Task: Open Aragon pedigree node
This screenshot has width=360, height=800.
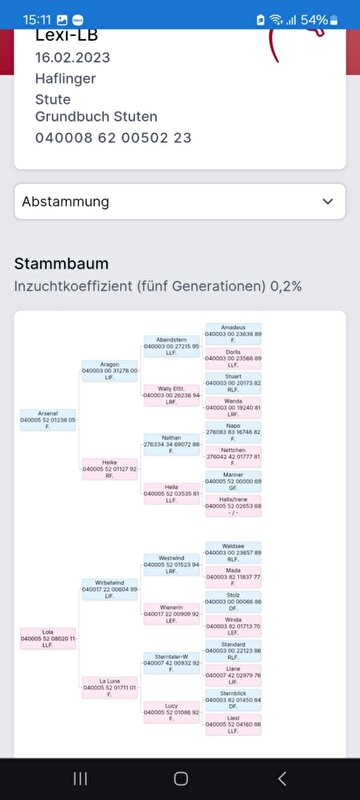Action: [110, 371]
